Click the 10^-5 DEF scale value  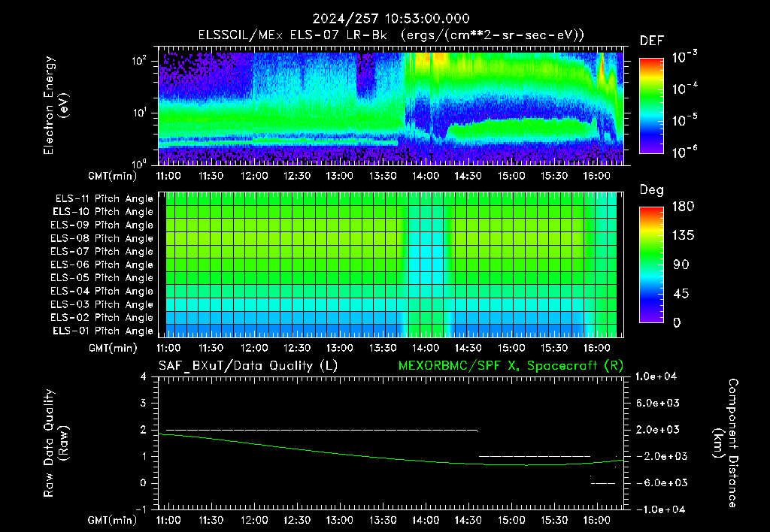click(684, 120)
